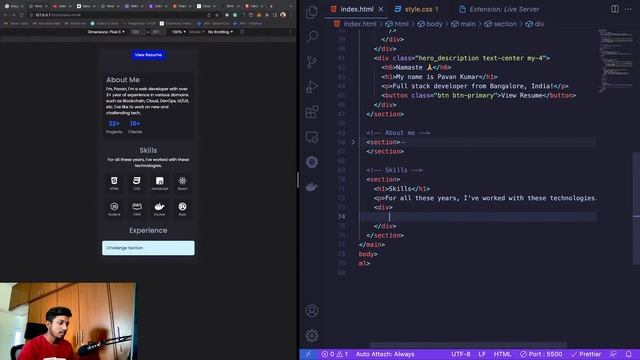640x360 pixels.
Task: Click the Challenge Section box
Action: coord(148,248)
